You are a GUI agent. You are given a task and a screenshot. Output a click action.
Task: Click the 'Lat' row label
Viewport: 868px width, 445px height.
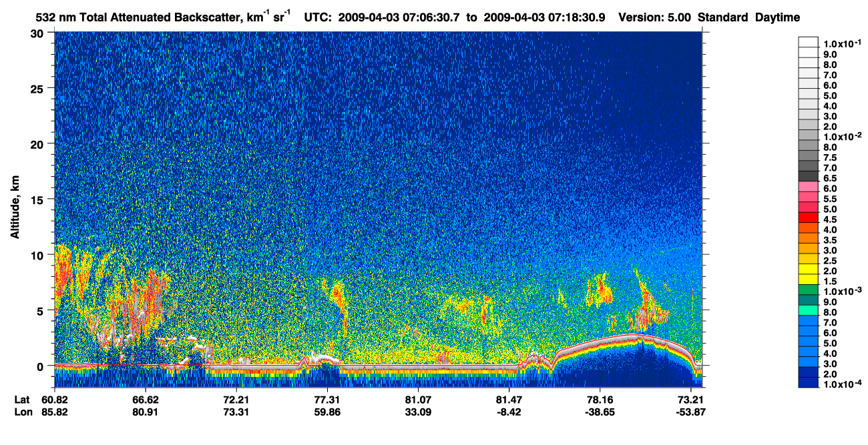22,400
